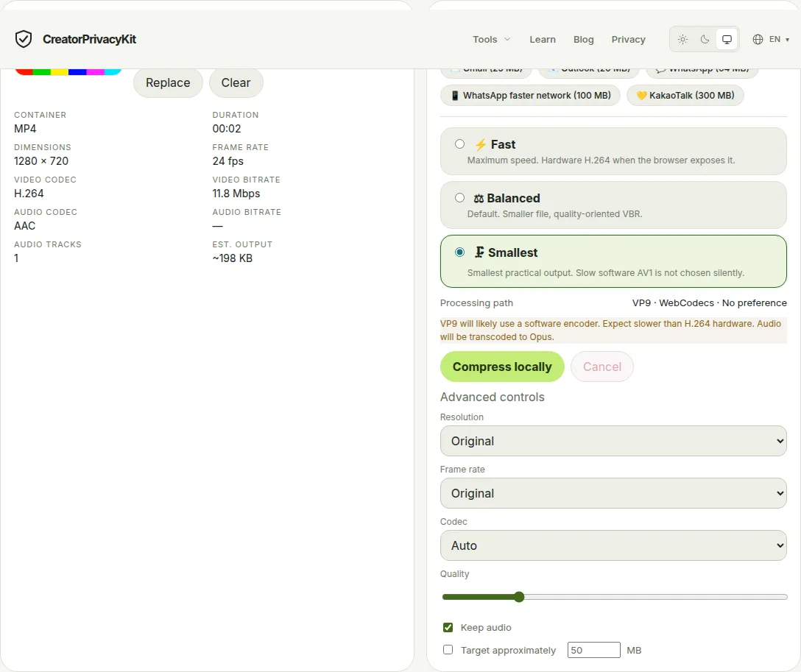The image size is (801, 672).
Task: Click the Quality slider handle
Action: (519, 597)
